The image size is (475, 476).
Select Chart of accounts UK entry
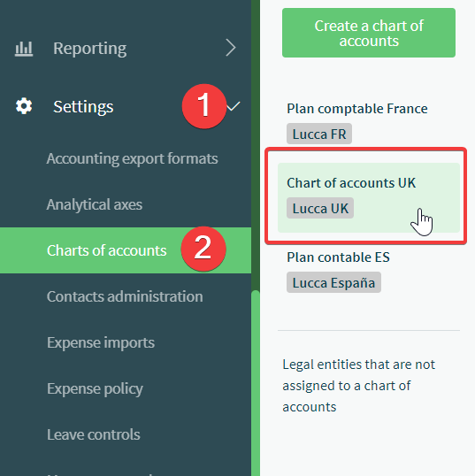[369, 197]
